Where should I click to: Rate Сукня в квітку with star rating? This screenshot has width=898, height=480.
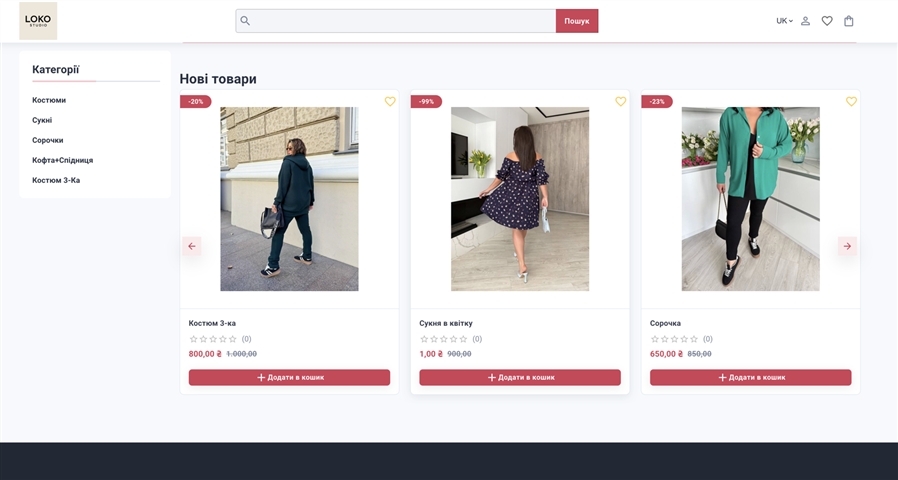[x=443, y=339]
